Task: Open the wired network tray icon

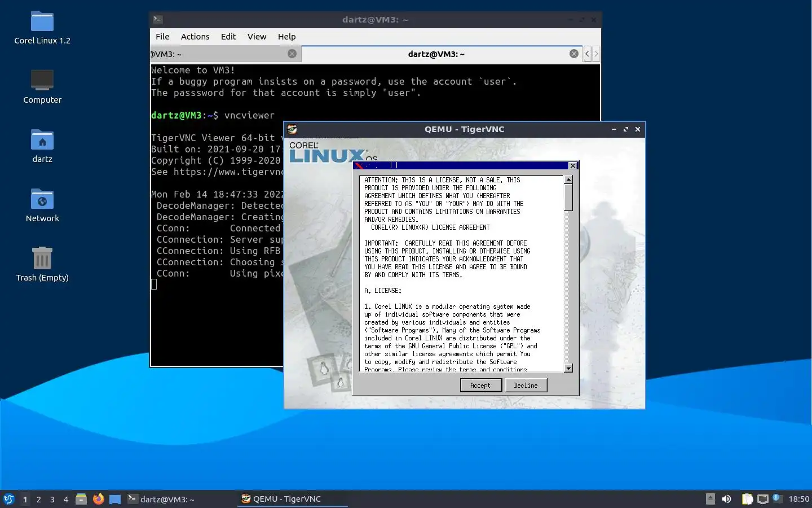Action: 763,499
